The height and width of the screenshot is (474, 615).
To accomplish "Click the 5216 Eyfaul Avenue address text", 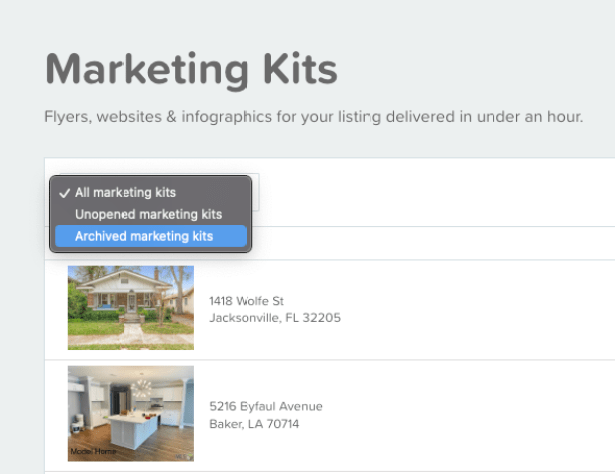I will pyautogui.click(x=266, y=406).
